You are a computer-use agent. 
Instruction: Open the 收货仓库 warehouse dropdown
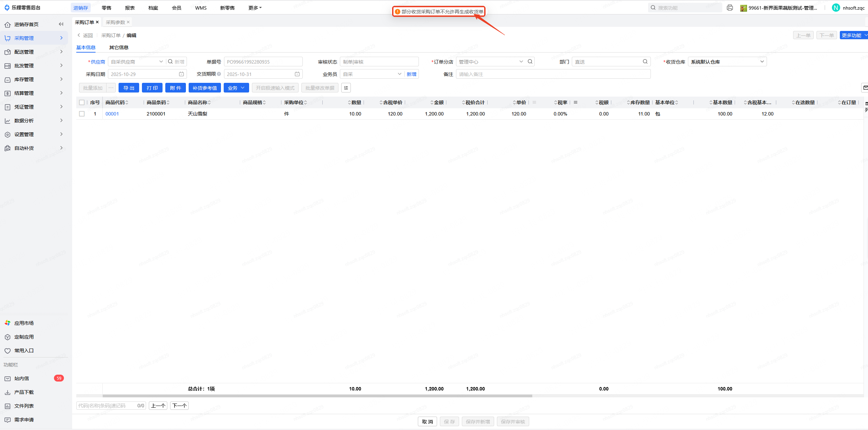pos(727,62)
